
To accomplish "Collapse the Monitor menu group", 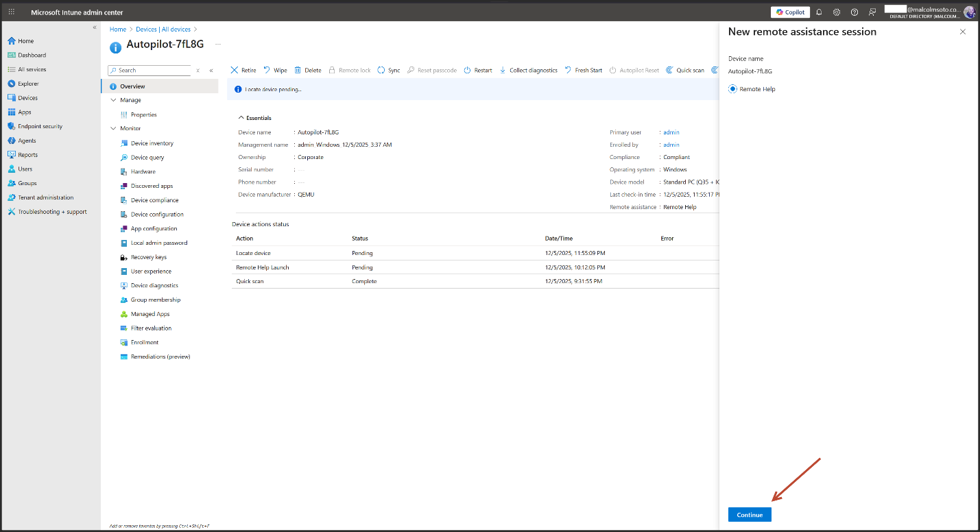I will (x=114, y=128).
